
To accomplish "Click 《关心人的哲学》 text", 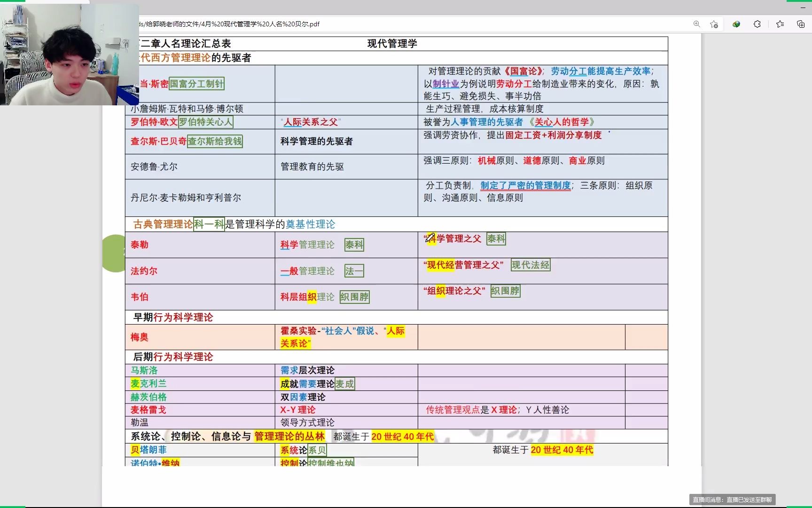I will pyautogui.click(x=561, y=122).
